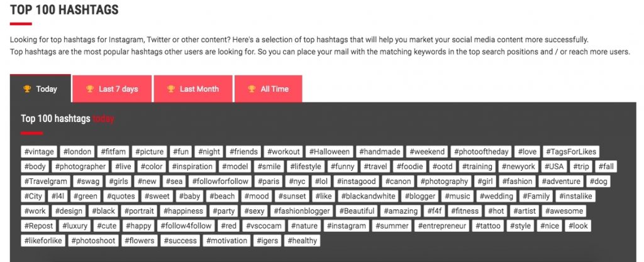Open the #Halloween hashtag tag

pos(330,151)
